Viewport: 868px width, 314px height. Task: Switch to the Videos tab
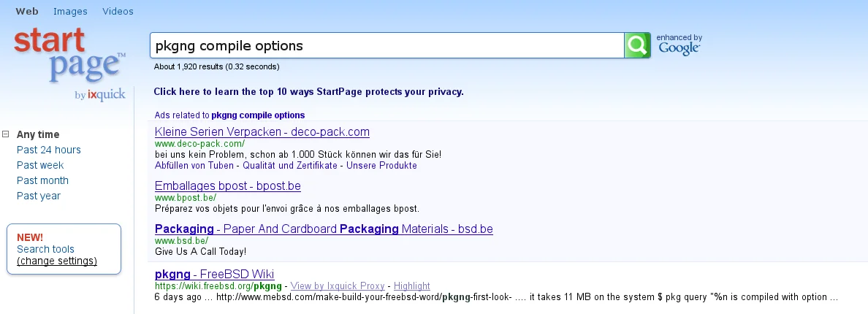coord(118,11)
